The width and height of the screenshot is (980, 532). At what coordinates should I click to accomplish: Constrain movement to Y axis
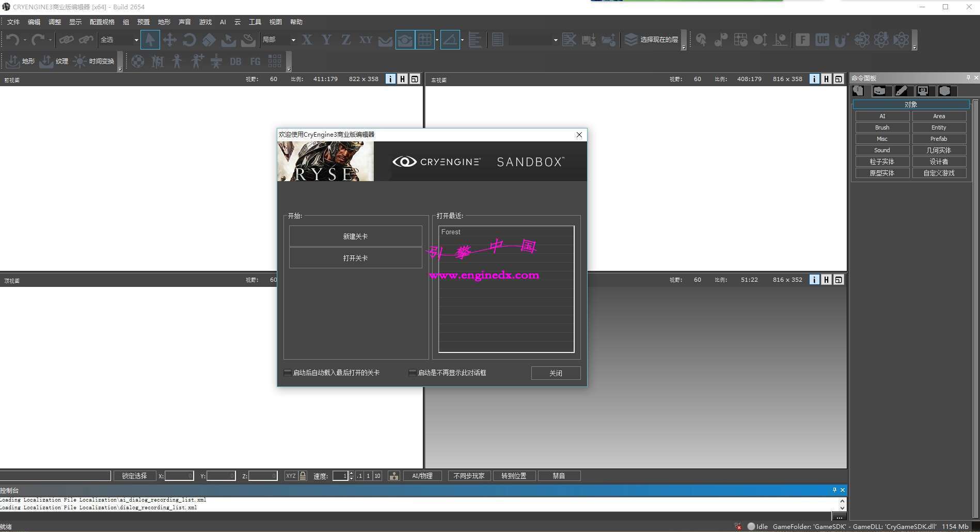point(327,40)
